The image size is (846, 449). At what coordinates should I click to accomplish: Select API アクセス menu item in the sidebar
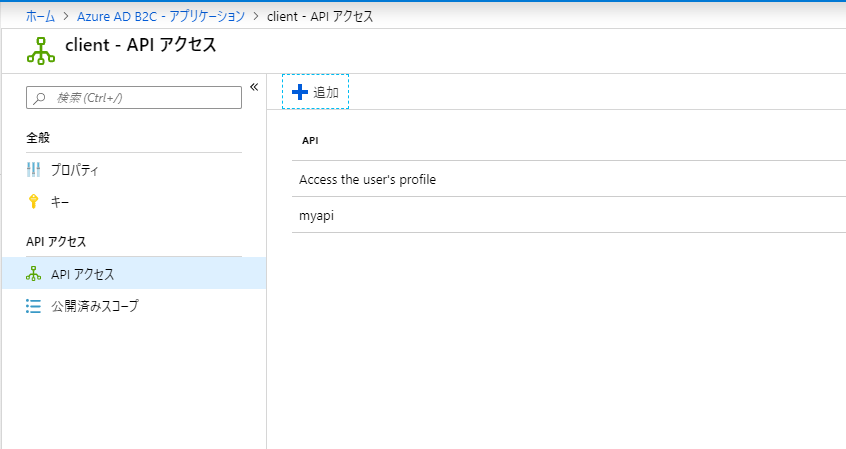[134, 274]
